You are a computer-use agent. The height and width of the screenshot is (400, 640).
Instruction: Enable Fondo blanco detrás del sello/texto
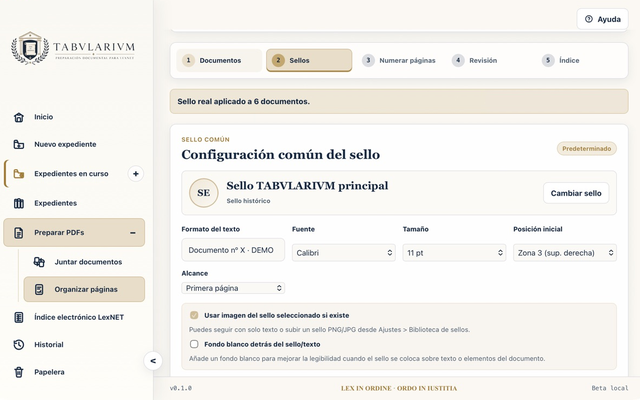click(194, 344)
